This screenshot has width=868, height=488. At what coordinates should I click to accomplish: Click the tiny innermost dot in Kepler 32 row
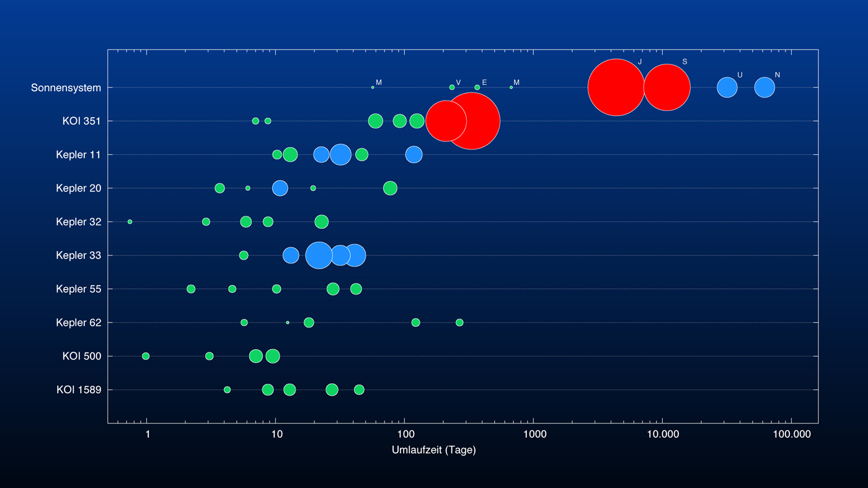click(130, 221)
